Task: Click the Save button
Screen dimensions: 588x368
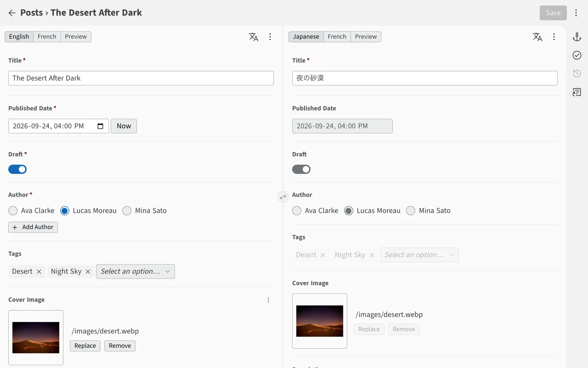Action: coord(553,13)
